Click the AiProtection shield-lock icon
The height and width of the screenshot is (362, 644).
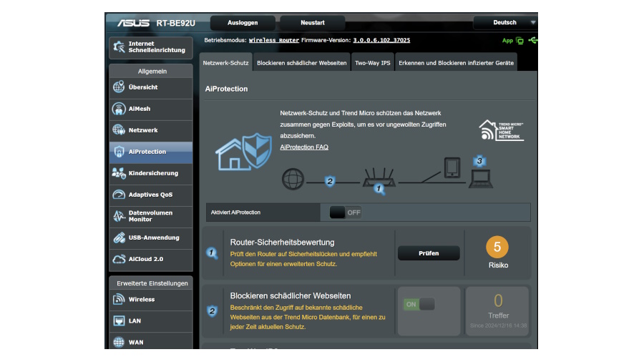[119, 152]
